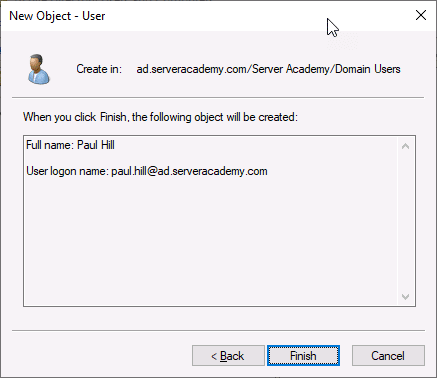Close the New Object - User dialog

coord(421,15)
